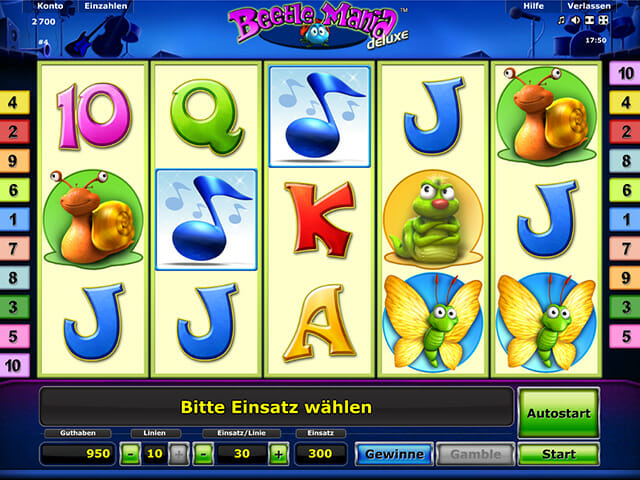Image resolution: width=640 pixels, height=480 pixels.
Task: Click the blue music note on reel three
Action: (320, 116)
